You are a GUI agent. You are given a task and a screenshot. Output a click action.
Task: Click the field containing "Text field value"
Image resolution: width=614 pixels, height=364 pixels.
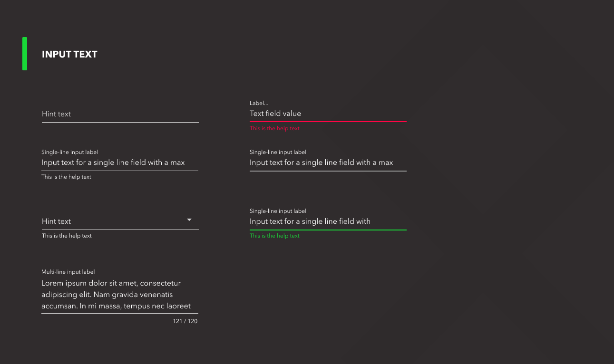point(328,114)
